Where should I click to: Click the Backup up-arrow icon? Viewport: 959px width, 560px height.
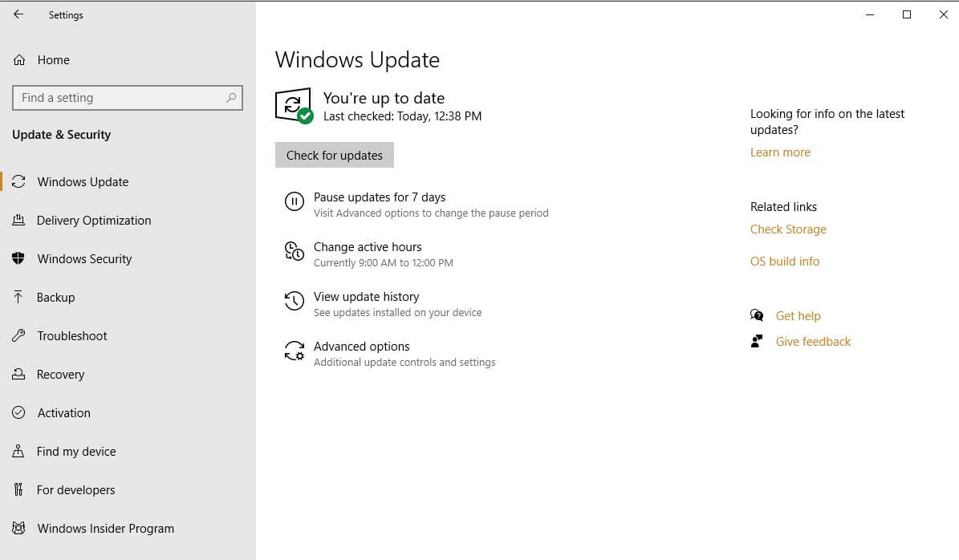point(18,297)
